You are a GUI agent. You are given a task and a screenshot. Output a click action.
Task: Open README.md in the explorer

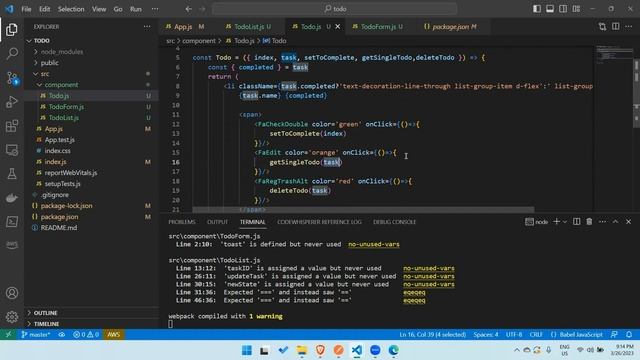click(59, 228)
